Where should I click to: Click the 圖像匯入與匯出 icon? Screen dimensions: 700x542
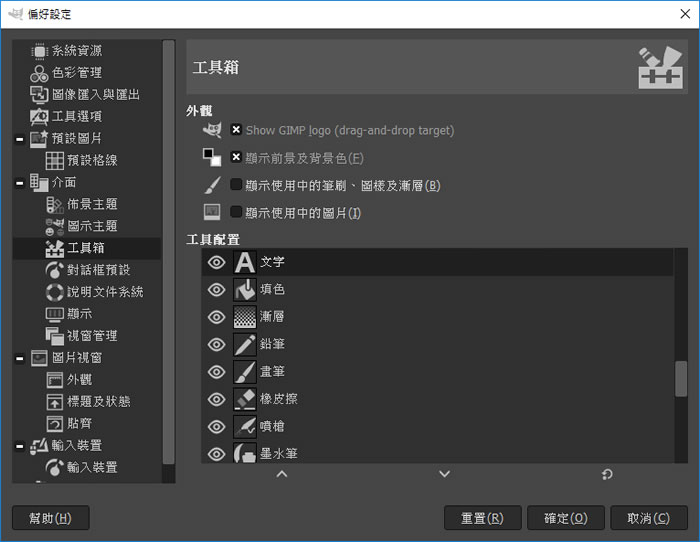pyautogui.click(x=39, y=95)
